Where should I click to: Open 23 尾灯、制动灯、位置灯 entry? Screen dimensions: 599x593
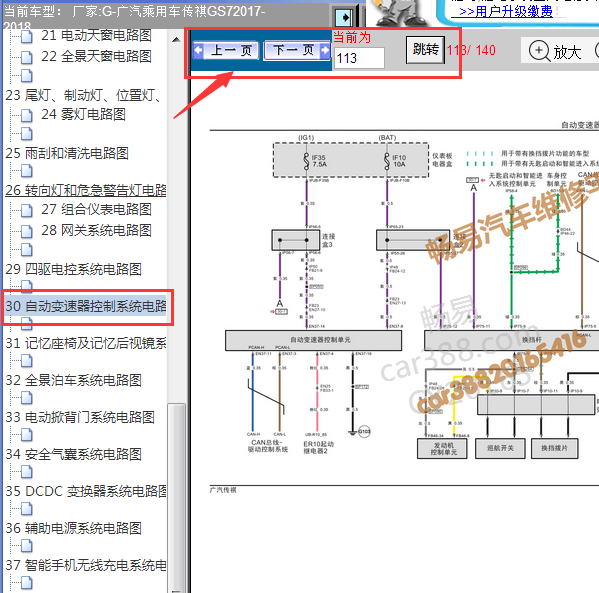[x=83, y=96]
